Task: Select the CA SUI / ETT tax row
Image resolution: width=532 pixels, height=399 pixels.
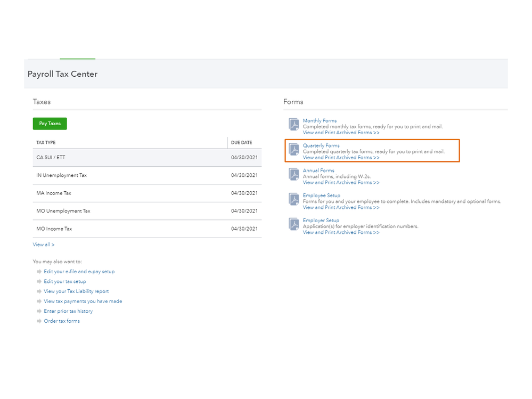Action: pyautogui.click(x=146, y=158)
